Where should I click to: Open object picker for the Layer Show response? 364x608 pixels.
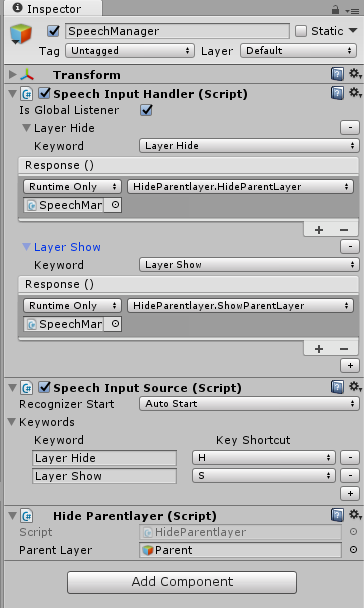click(115, 324)
